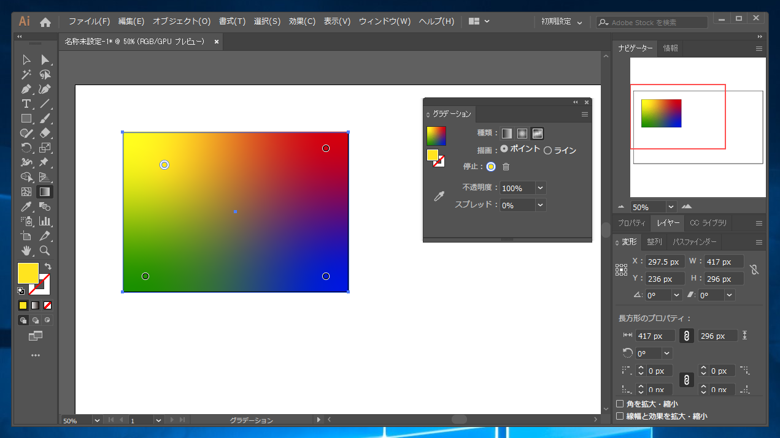Select the Perspective Grid tool
The image size is (780, 438).
45,177
